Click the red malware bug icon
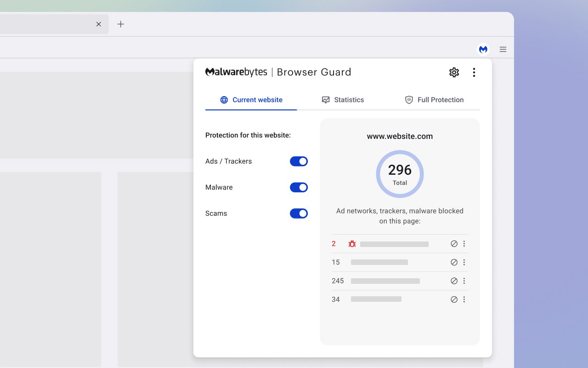Image resolution: width=588 pixels, height=368 pixels. pyautogui.click(x=351, y=244)
